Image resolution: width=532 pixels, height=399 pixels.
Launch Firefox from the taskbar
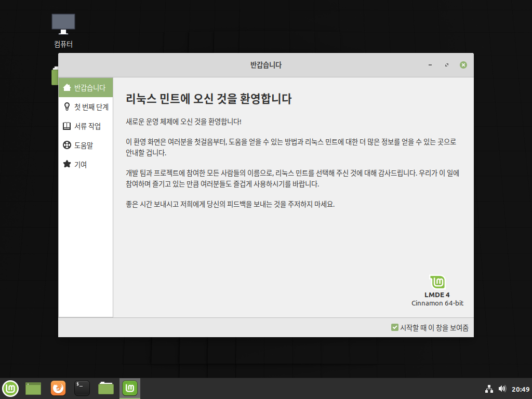click(x=58, y=388)
